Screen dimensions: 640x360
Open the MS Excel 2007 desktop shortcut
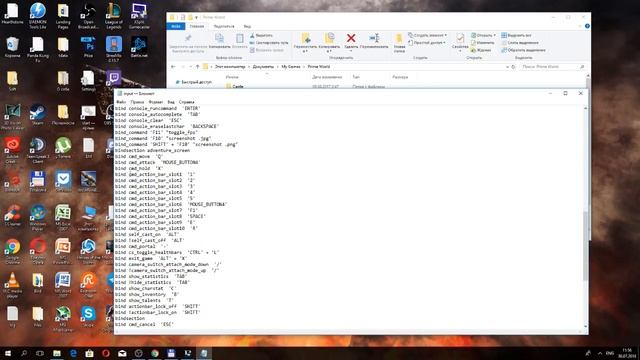click(63, 218)
